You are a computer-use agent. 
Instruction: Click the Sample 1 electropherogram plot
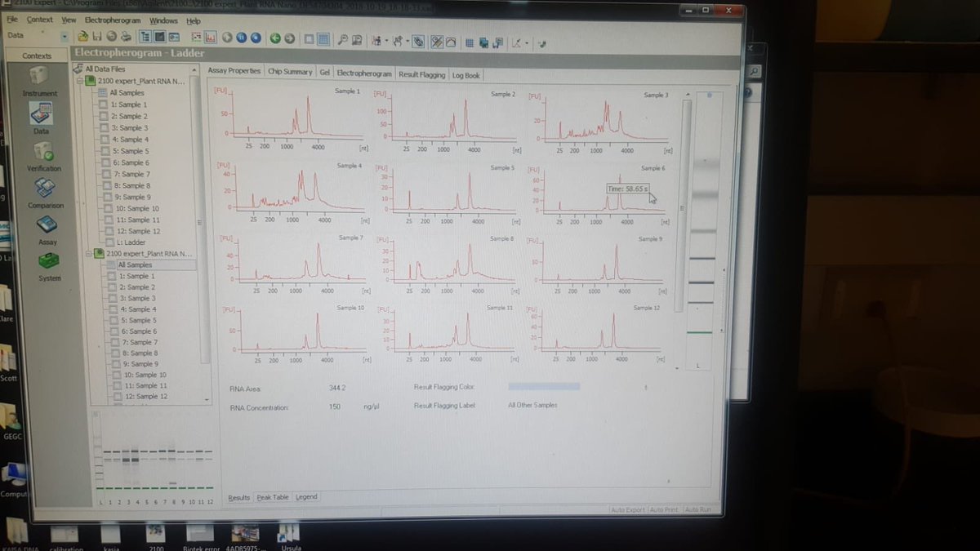(292, 118)
